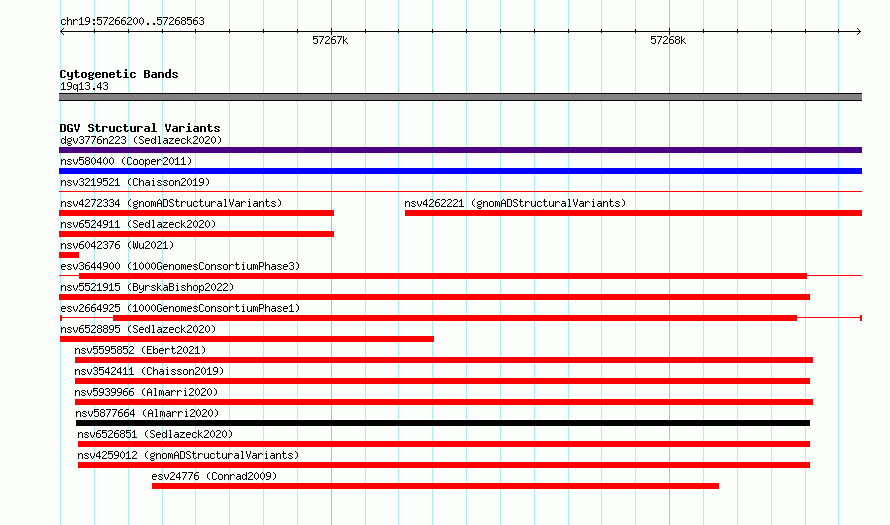Select the red bar under nsv5939966

[x=444, y=402]
